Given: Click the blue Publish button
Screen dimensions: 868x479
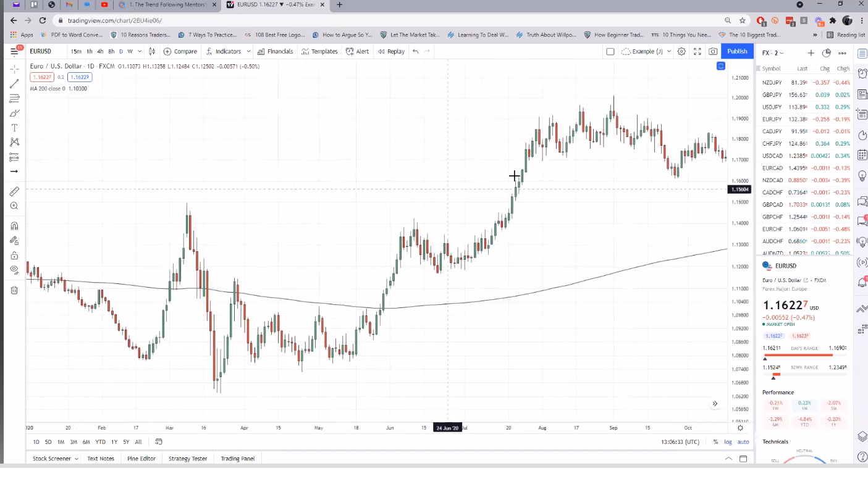Looking at the screenshot, I should (x=737, y=51).
